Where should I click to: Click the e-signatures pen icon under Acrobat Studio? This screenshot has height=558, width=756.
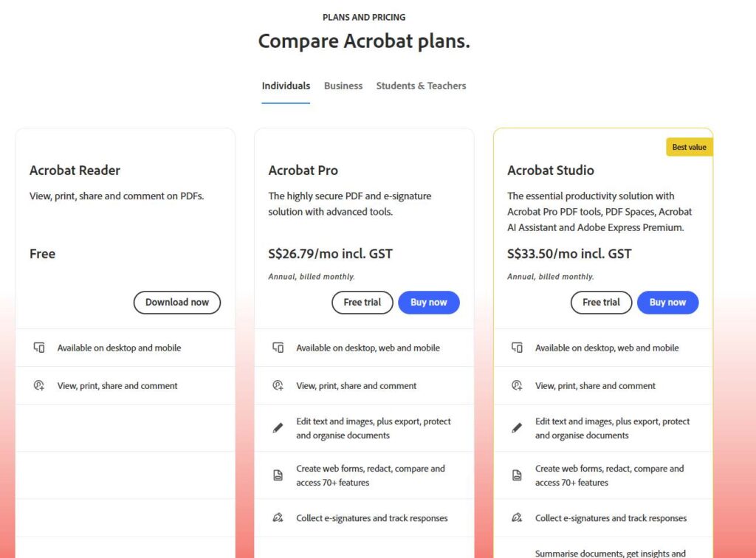click(x=517, y=517)
